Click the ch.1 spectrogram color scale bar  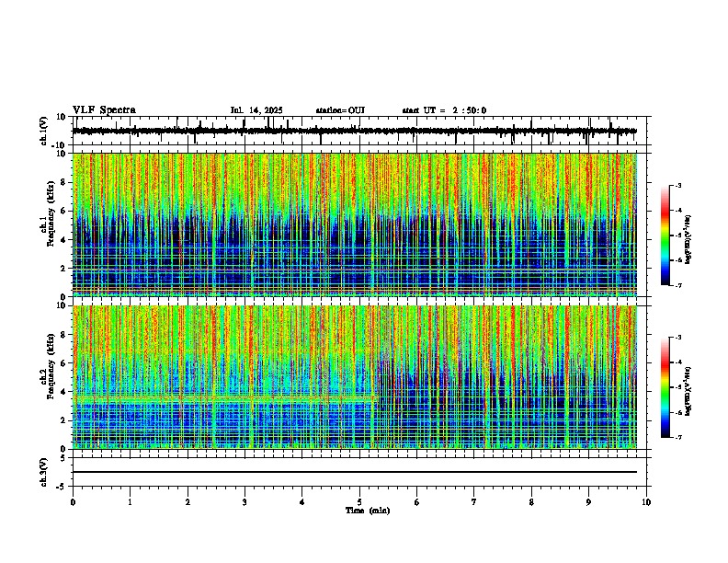click(x=665, y=236)
